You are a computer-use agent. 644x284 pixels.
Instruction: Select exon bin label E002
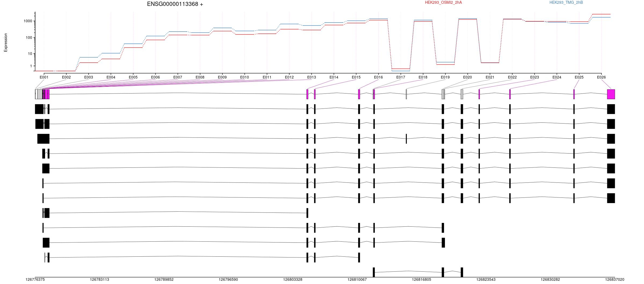point(66,77)
